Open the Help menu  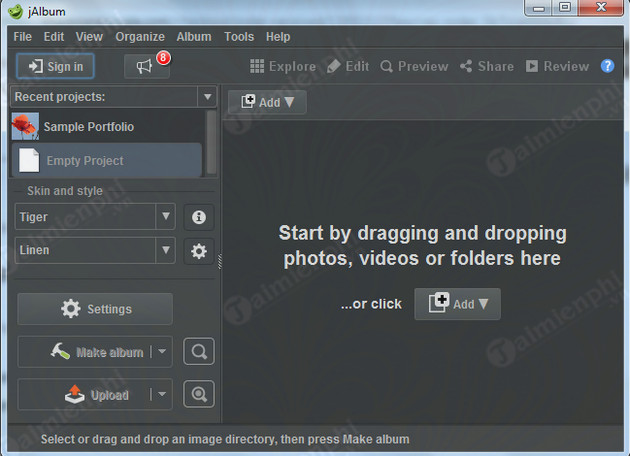(278, 37)
